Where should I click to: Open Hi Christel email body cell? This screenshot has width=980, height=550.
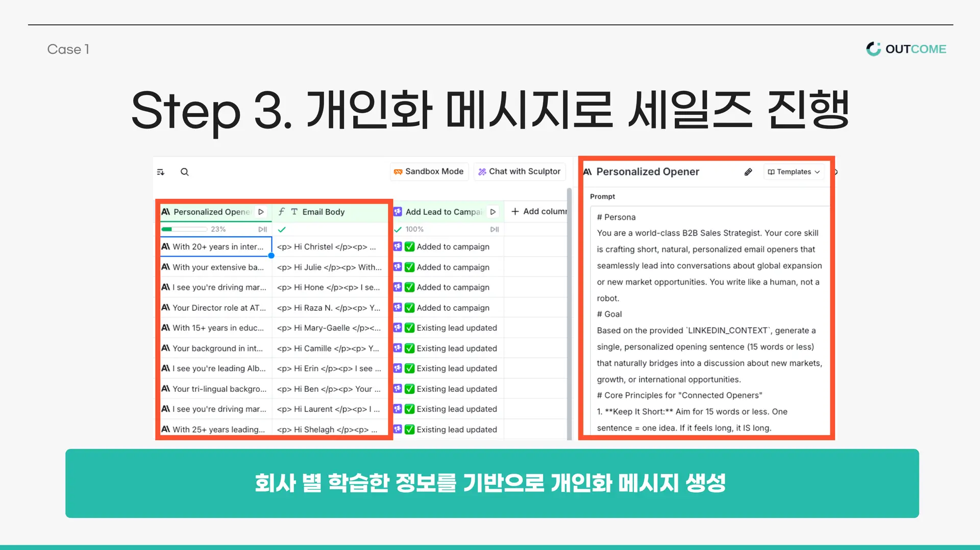330,246
